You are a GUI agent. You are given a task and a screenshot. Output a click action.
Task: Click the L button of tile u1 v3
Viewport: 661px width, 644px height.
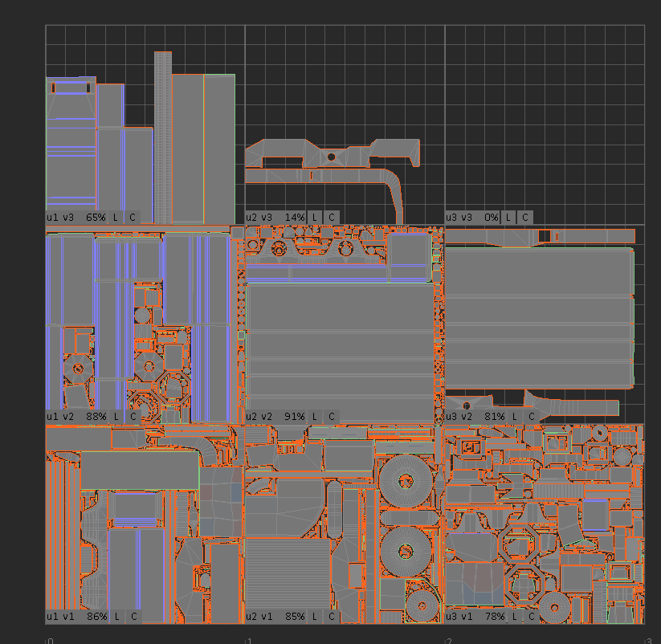coord(116,218)
